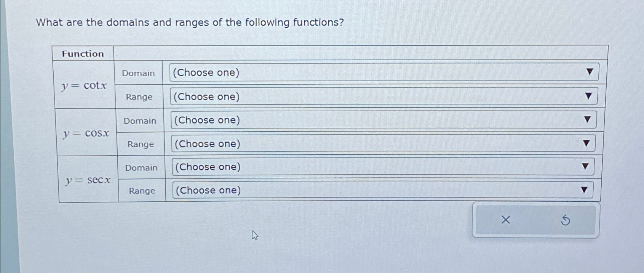Click the triangle arrow on cot x Domain dropdown
The width and height of the screenshot is (644, 273).
point(590,72)
